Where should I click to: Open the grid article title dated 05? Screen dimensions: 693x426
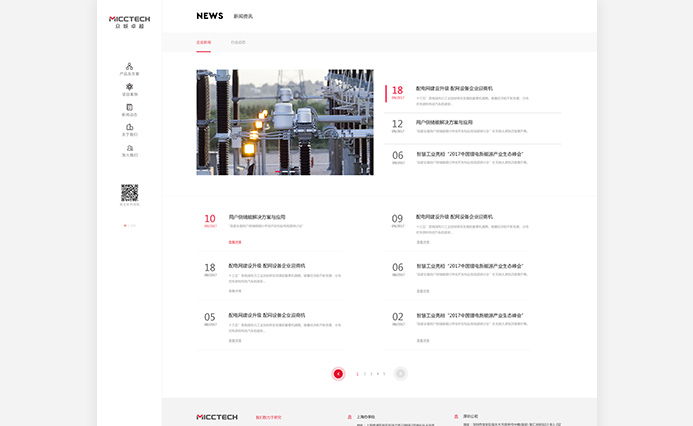(267, 315)
